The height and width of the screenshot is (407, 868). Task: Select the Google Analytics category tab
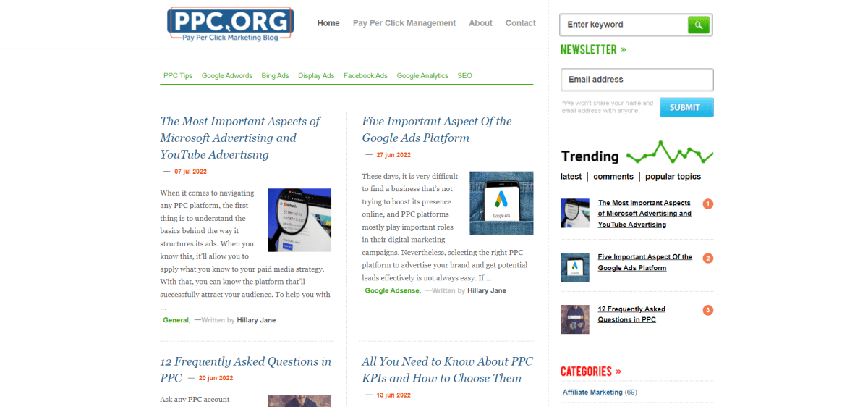click(x=422, y=75)
